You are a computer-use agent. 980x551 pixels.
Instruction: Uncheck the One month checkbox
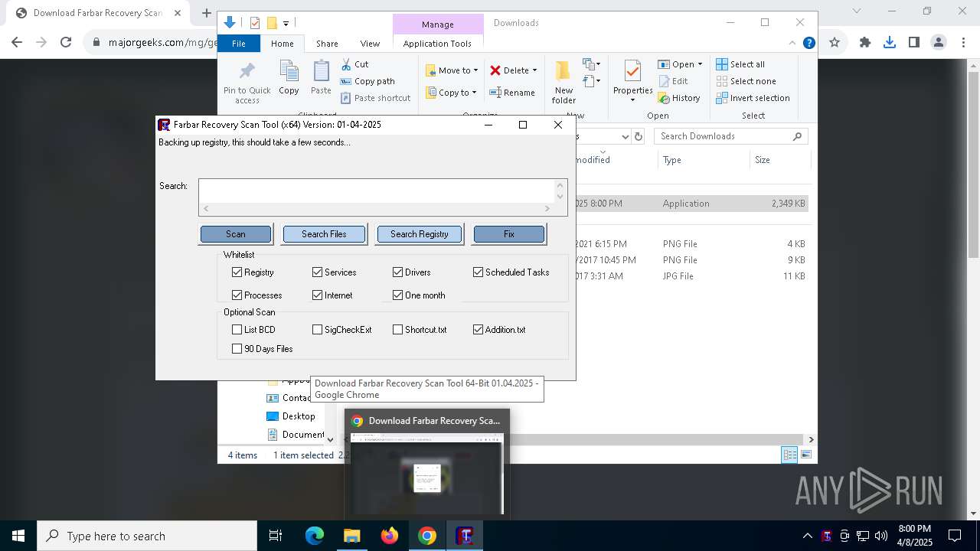click(x=397, y=295)
